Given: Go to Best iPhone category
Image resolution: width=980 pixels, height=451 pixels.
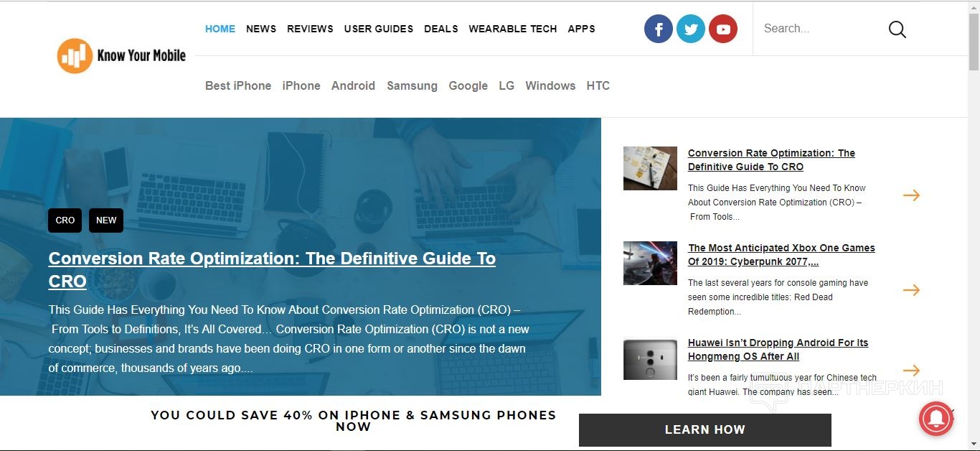Looking at the screenshot, I should tap(238, 85).
